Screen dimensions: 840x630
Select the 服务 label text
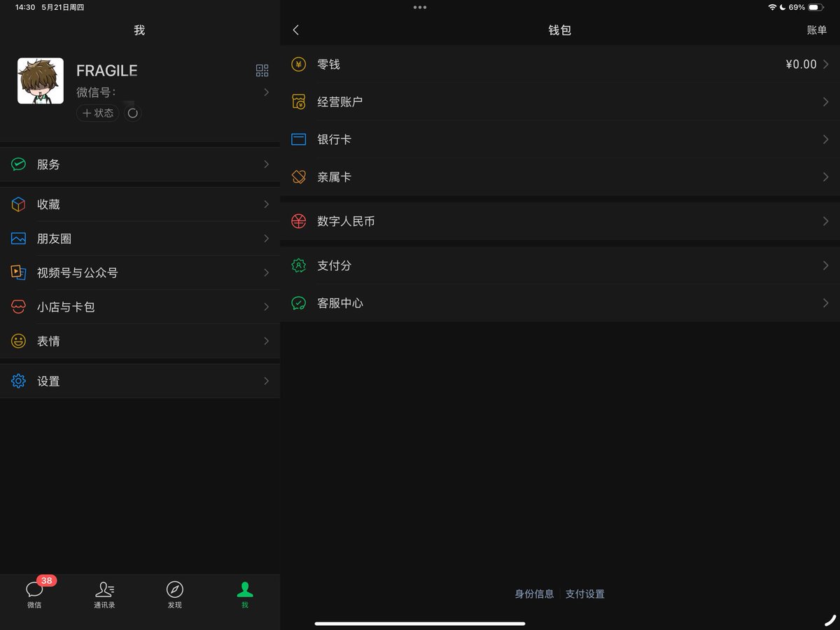pyautogui.click(x=48, y=164)
